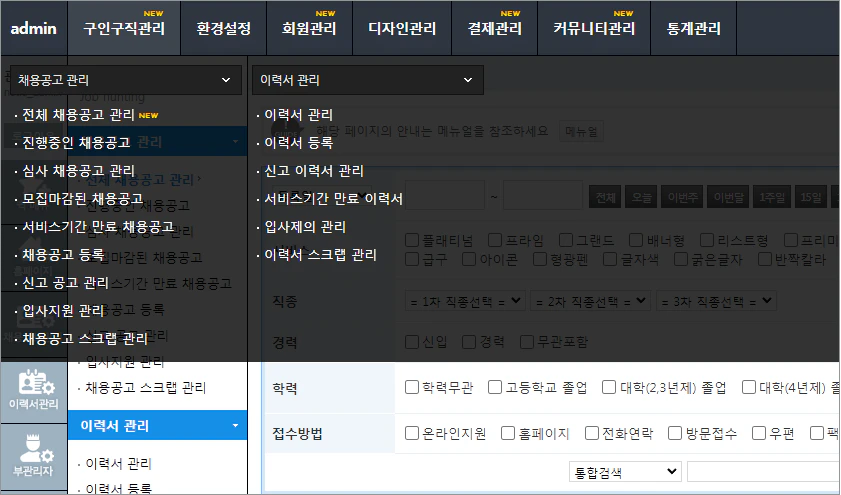Select 입사제의 관리 in overlay submenu
This screenshot has height=495, width=841.
305,226
